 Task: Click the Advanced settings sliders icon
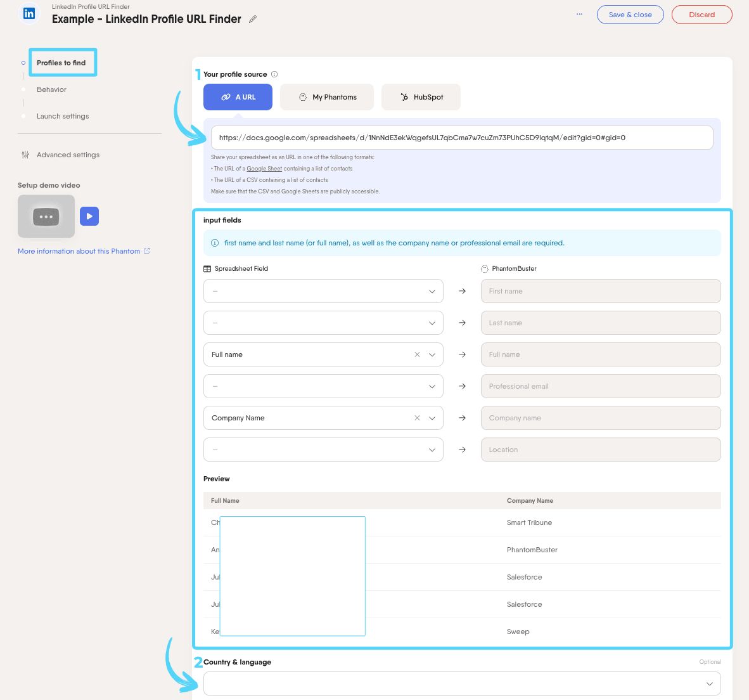[x=25, y=155]
